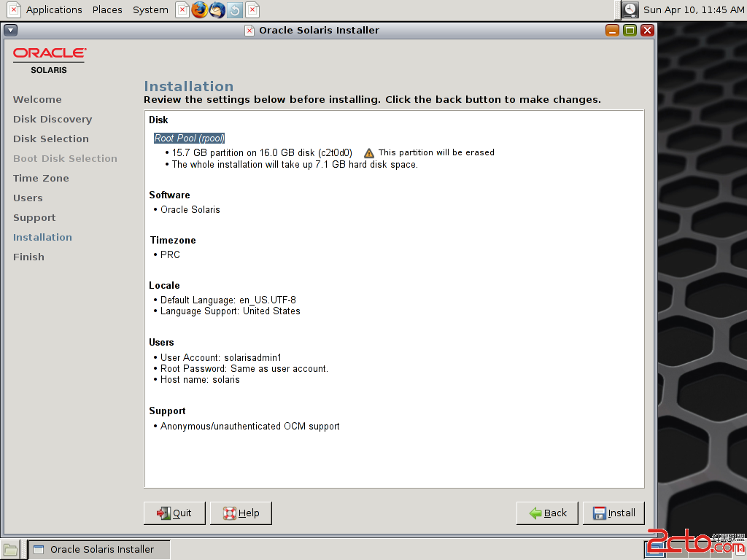
Task: Click the Support heading in the review pane
Action: (x=167, y=411)
